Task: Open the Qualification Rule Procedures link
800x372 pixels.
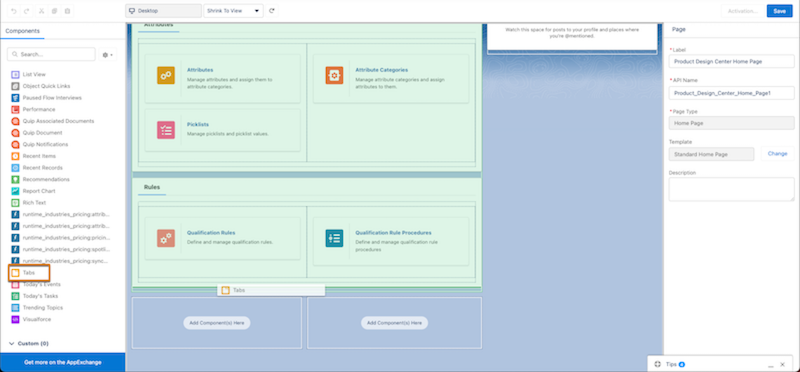Action: pos(393,233)
